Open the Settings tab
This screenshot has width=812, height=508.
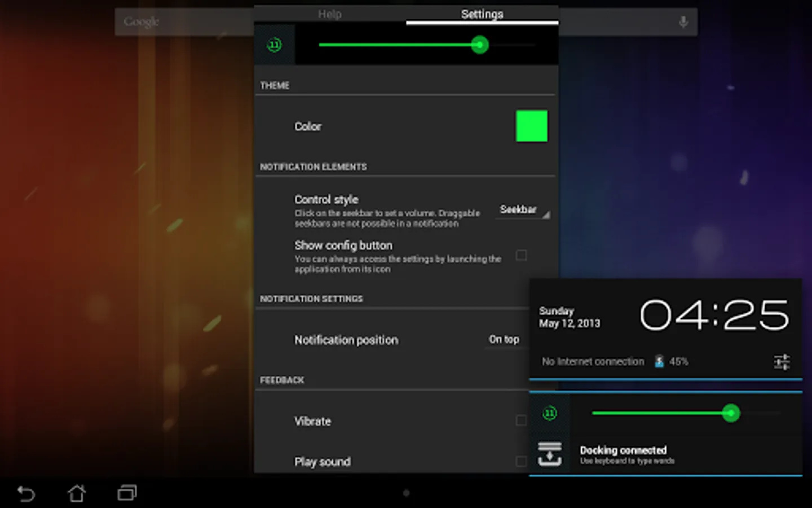tap(482, 14)
